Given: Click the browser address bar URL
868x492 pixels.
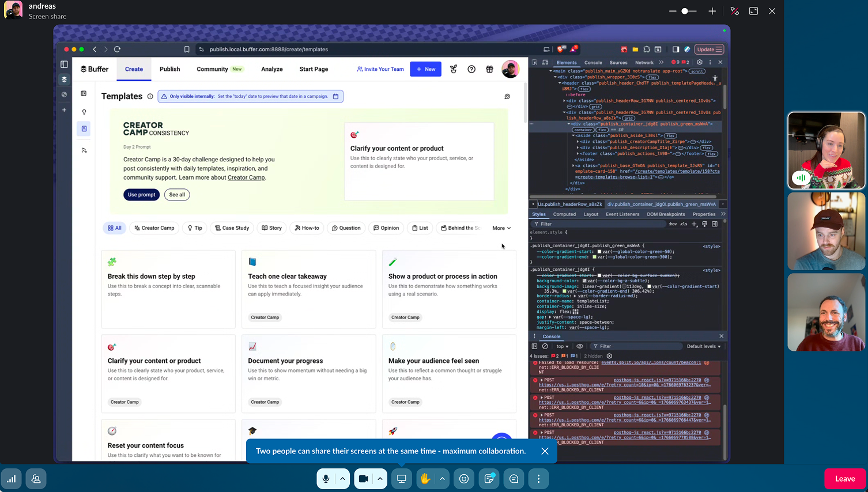Looking at the screenshot, I should coord(269,50).
